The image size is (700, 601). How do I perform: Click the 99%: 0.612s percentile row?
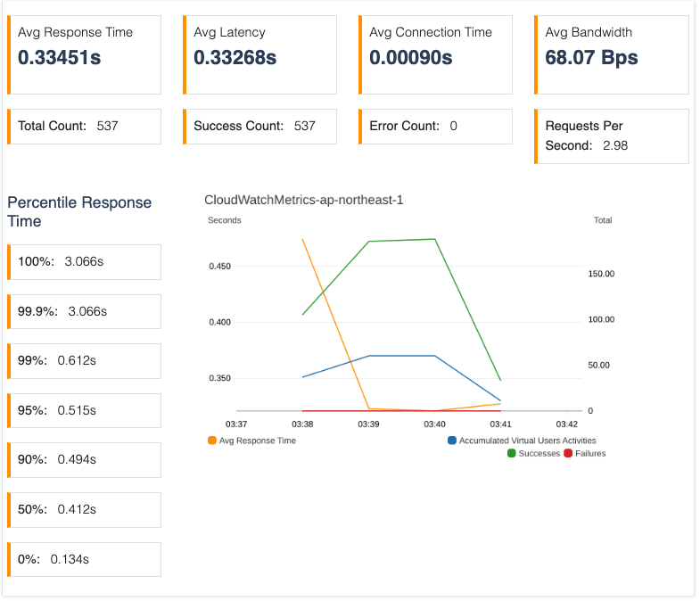coord(85,361)
